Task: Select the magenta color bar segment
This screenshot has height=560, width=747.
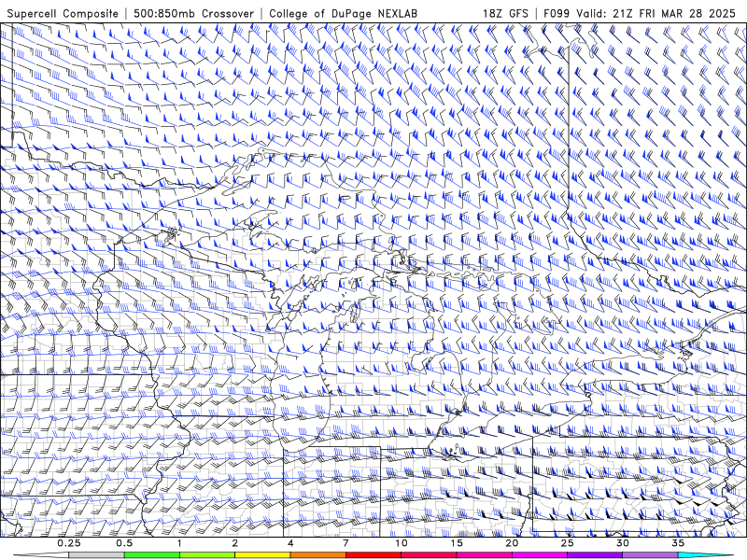Action: (540, 555)
